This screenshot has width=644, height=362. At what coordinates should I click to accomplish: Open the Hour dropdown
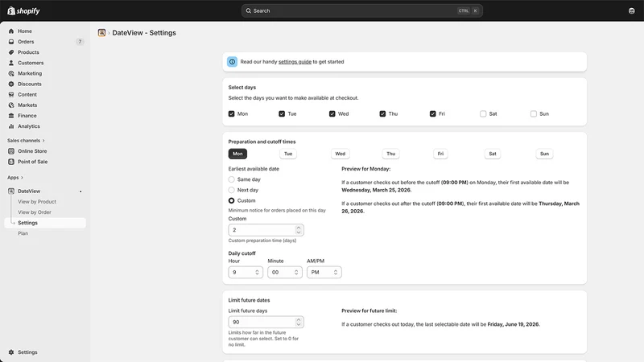(x=246, y=272)
